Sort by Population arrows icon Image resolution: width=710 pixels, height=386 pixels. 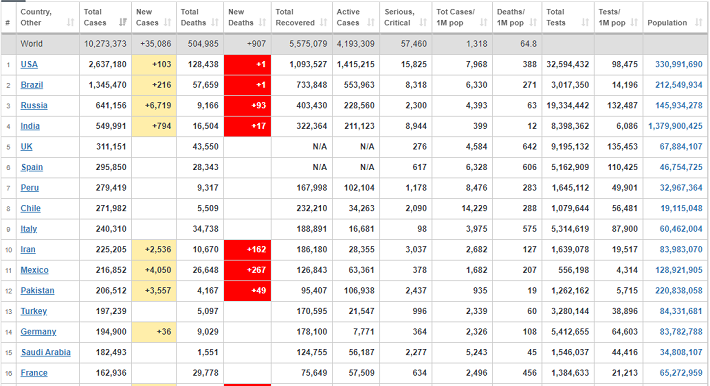tap(698, 22)
